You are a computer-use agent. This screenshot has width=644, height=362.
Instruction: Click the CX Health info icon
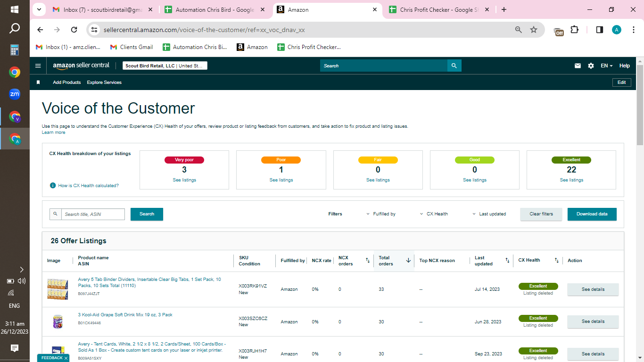53,186
